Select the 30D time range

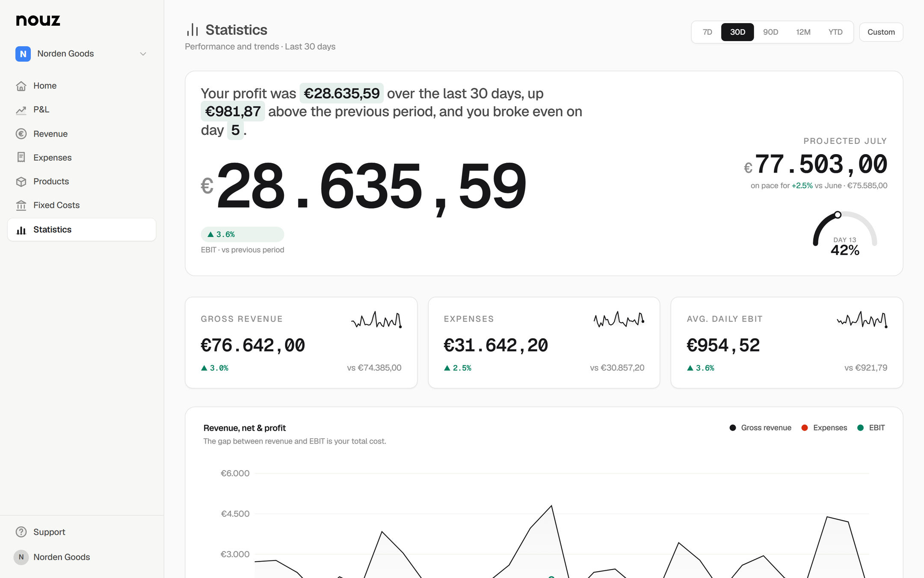pos(737,32)
